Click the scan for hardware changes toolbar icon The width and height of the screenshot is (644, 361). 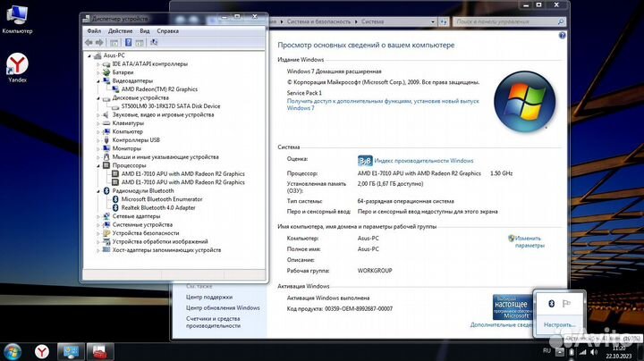click(x=154, y=42)
